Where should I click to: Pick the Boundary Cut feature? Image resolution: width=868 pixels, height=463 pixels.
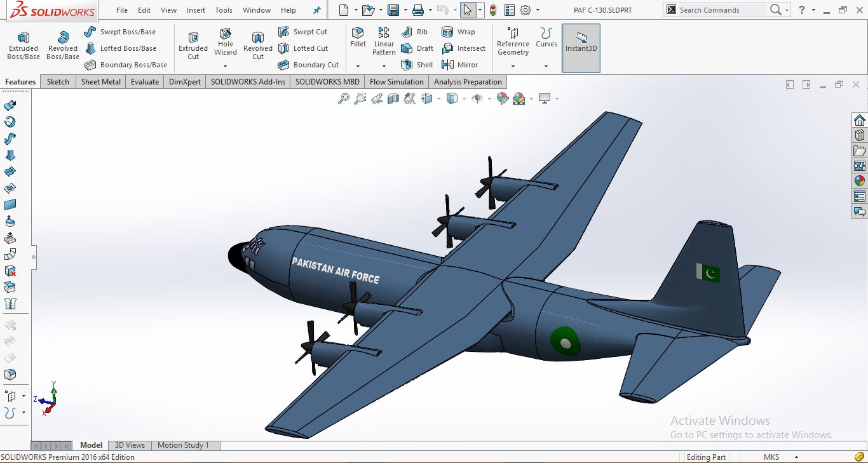click(x=308, y=65)
